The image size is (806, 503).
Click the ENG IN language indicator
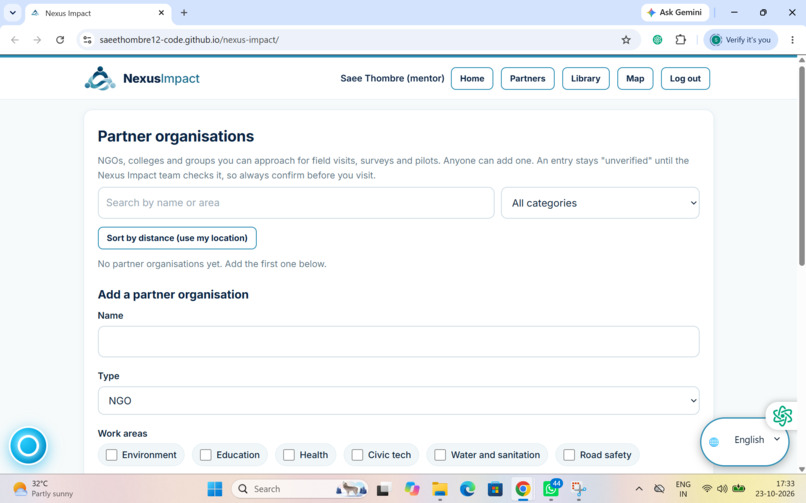tap(683, 489)
